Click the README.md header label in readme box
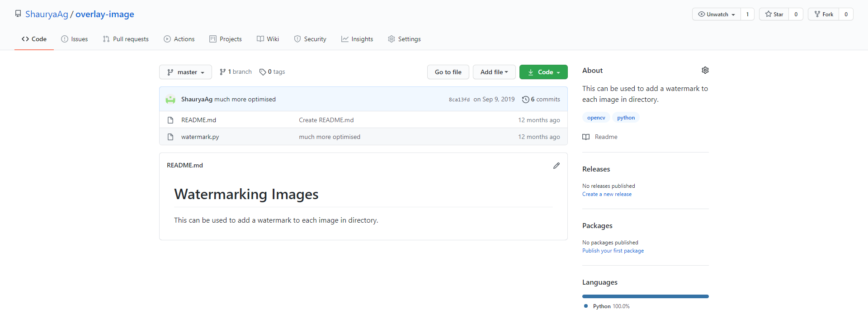This screenshot has height=329, width=868. point(185,165)
